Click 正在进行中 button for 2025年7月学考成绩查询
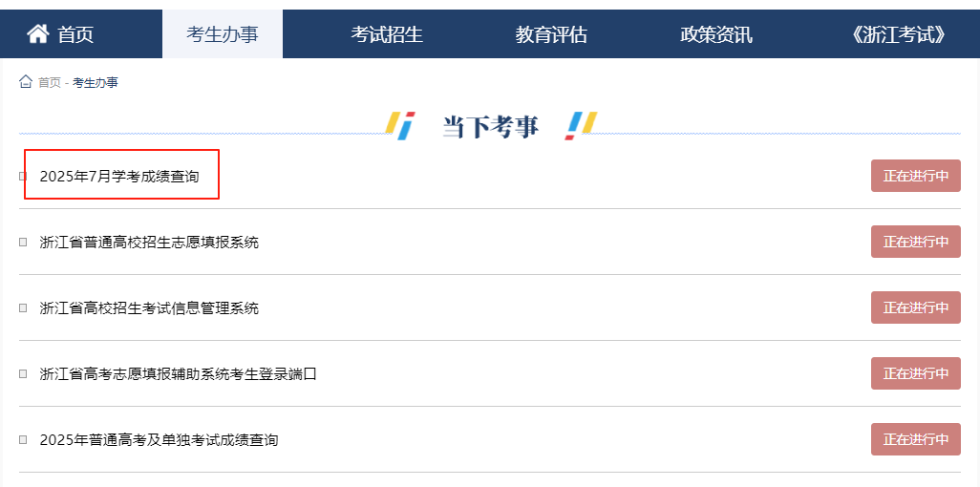The image size is (980, 487). click(916, 176)
